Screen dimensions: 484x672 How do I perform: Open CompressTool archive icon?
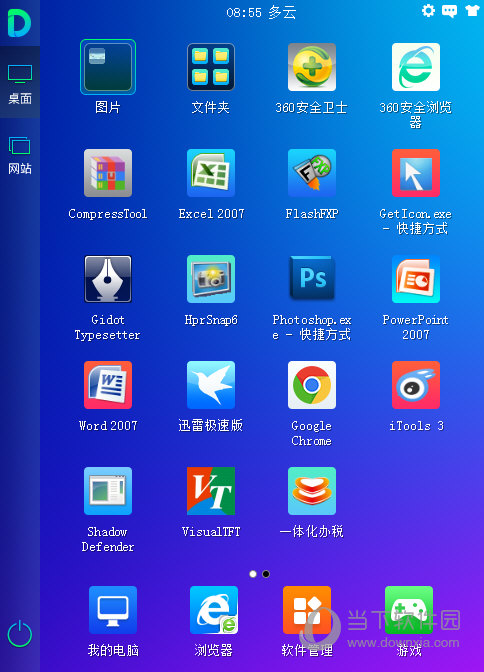[x=108, y=173]
